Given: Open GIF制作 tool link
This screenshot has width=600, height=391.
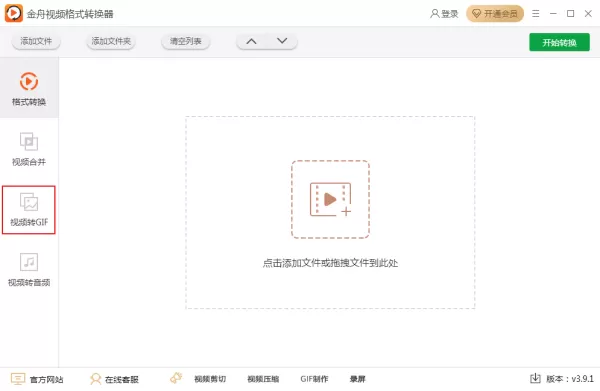Looking at the screenshot, I should 314,379.
